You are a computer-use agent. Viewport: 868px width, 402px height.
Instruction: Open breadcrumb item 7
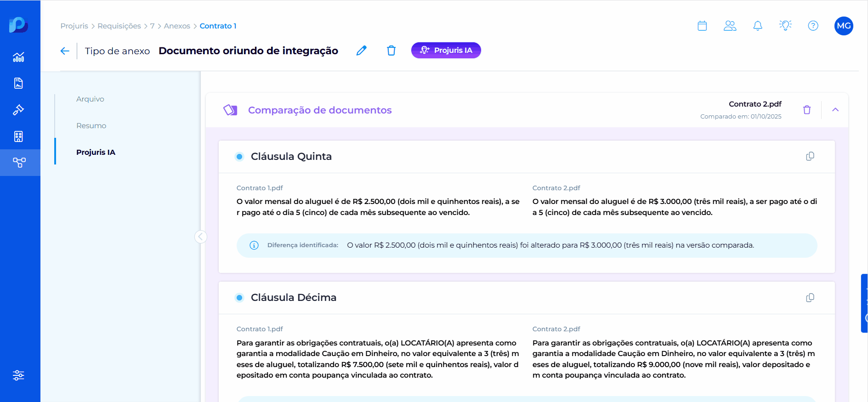point(152,26)
